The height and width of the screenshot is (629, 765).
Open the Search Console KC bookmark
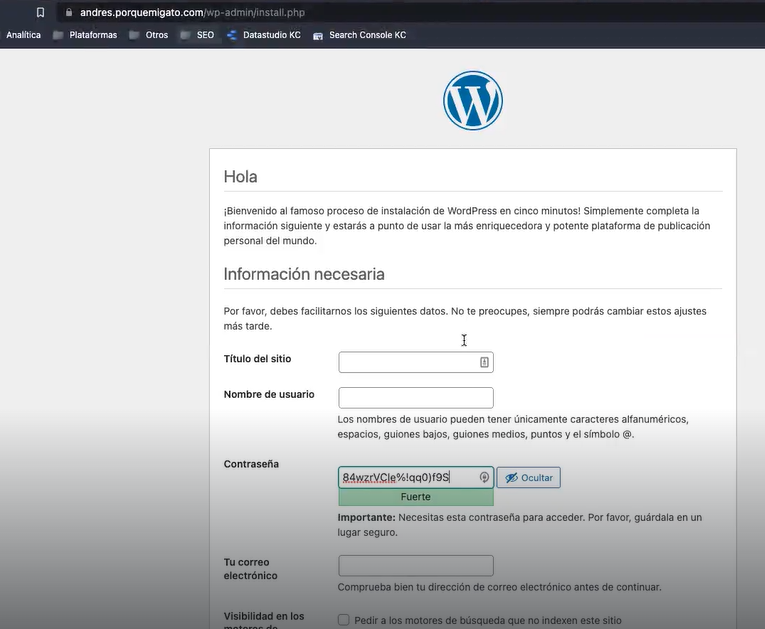pyautogui.click(x=359, y=35)
